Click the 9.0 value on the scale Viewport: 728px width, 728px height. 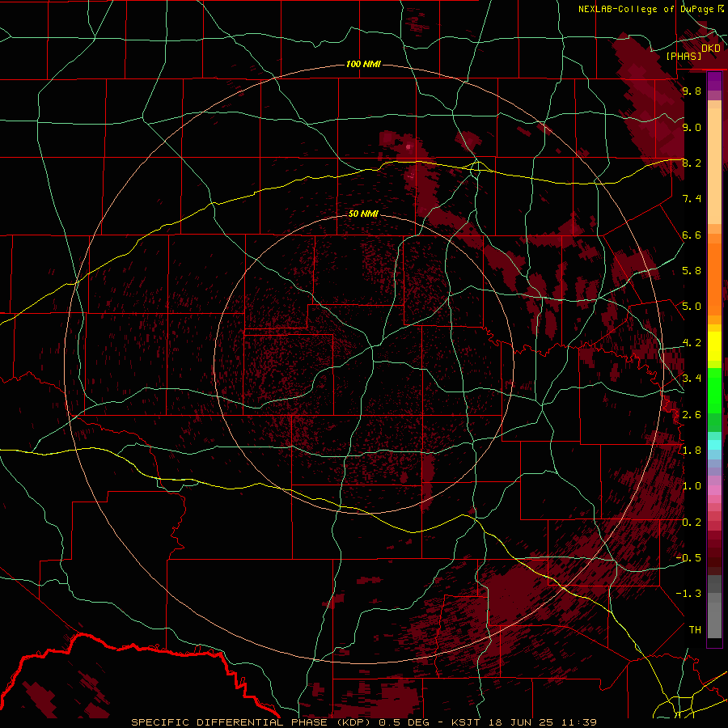[692, 127]
